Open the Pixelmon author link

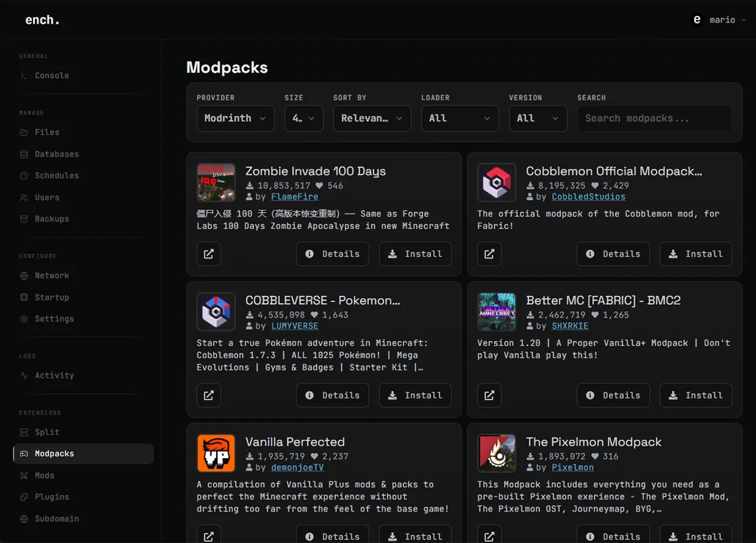tap(573, 467)
